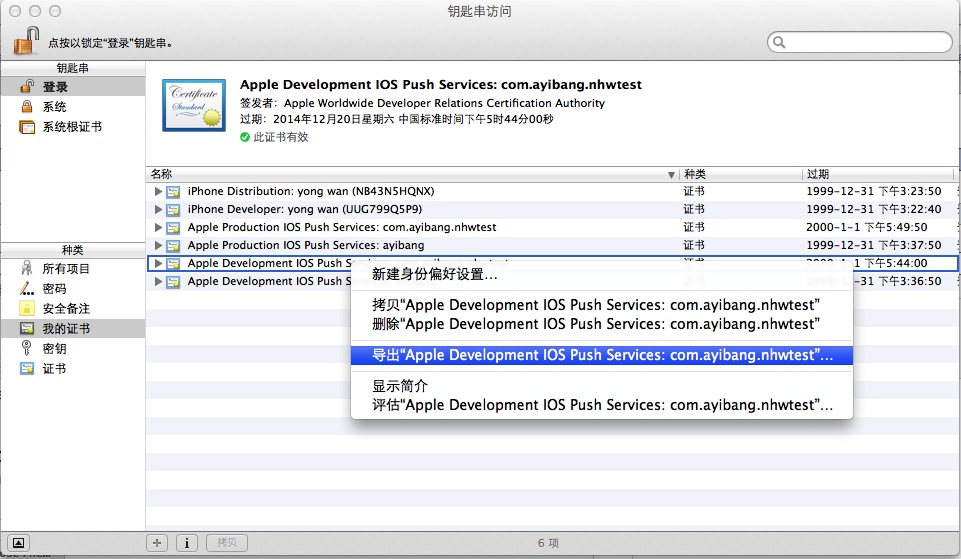Screen dimensions: 961x559
Task: Choose 新建身份偏好设置 from context menu
Action: coord(602,274)
